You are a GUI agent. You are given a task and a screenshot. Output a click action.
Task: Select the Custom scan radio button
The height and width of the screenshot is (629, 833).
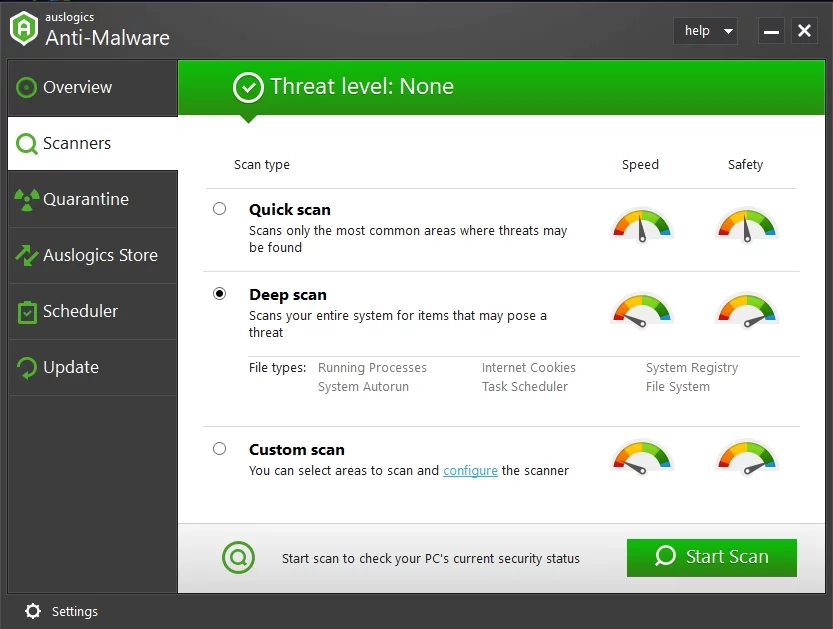tap(220, 449)
